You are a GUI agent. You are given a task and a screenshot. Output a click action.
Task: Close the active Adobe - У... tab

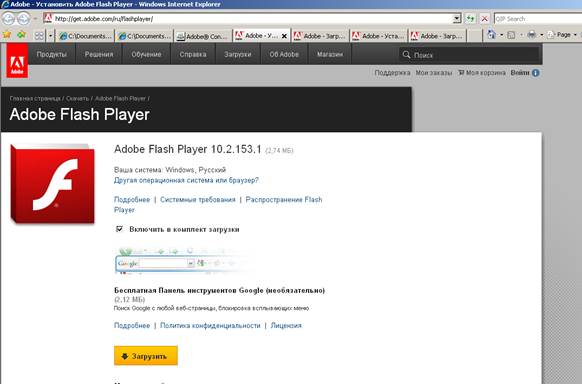point(284,36)
